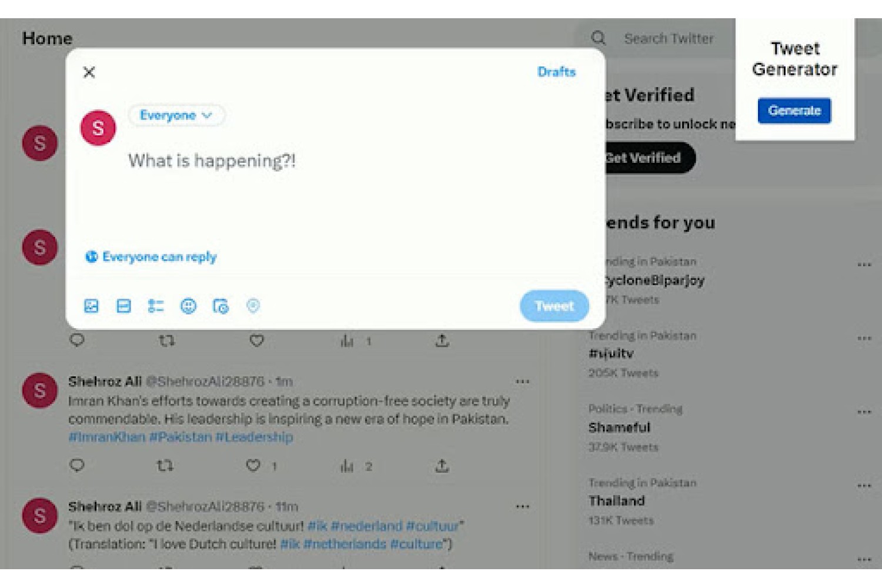Expand the Everyone audience dropdown
882x588 pixels.
[176, 115]
